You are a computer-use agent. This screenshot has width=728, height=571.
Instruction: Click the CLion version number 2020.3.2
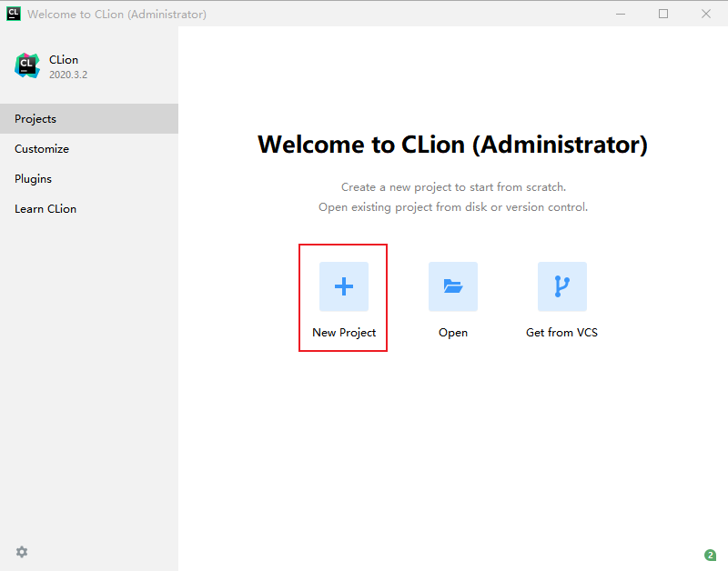[x=69, y=74]
